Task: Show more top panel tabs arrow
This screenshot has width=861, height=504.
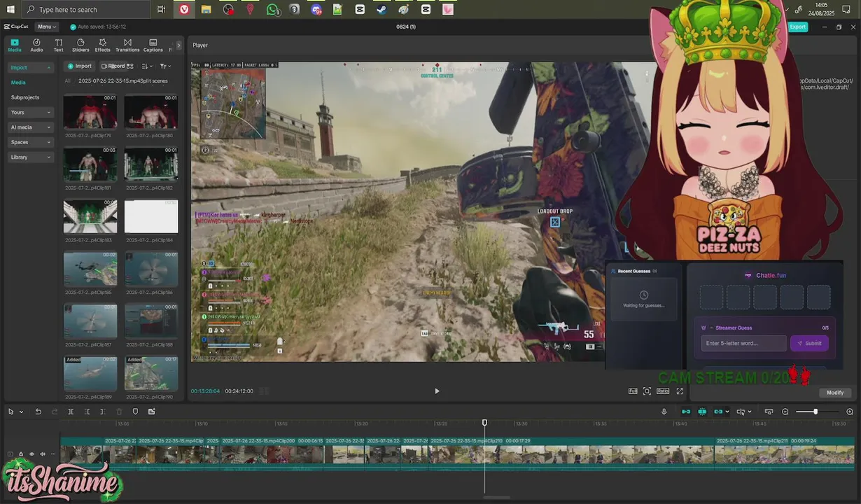Action: coord(178,45)
